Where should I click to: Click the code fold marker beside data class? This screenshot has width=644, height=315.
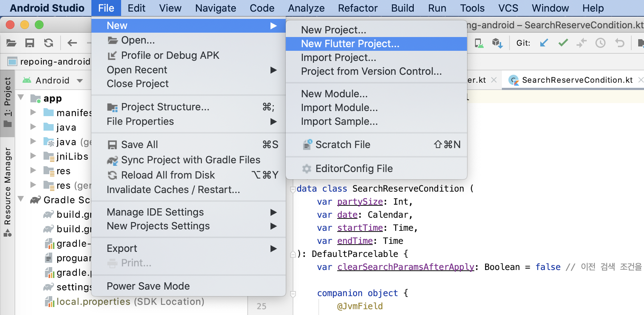(293, 189)
